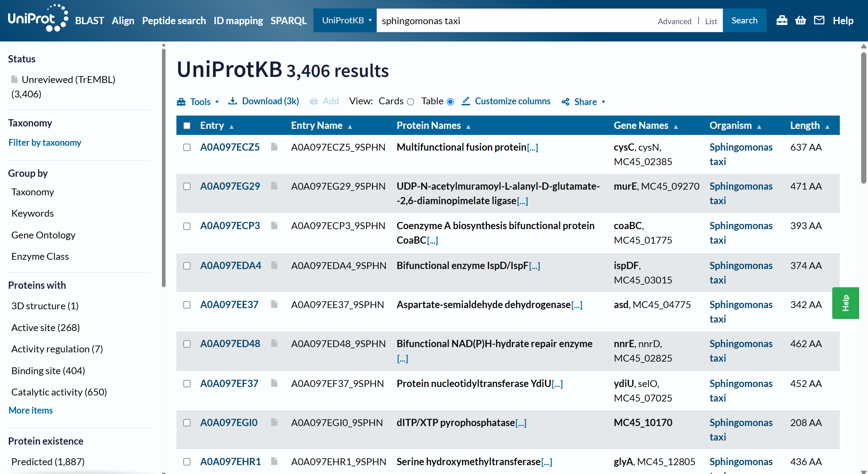Click file icon next to A0A097EE37

point(274,304)
